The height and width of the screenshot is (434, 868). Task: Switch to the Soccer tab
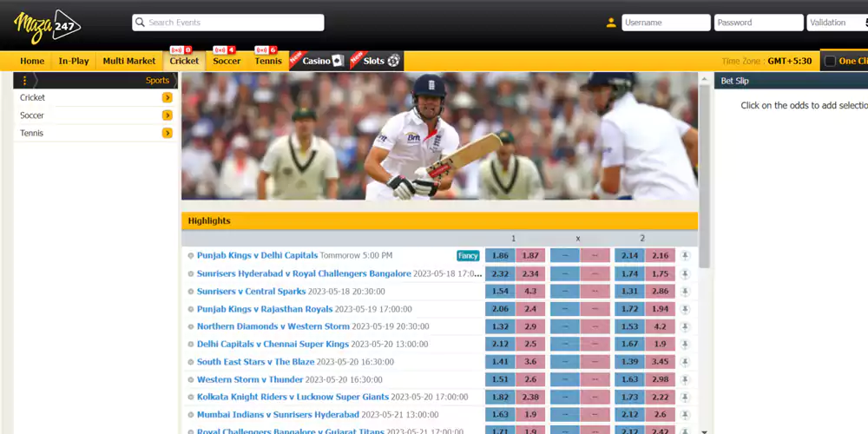(x=227, y=61)
